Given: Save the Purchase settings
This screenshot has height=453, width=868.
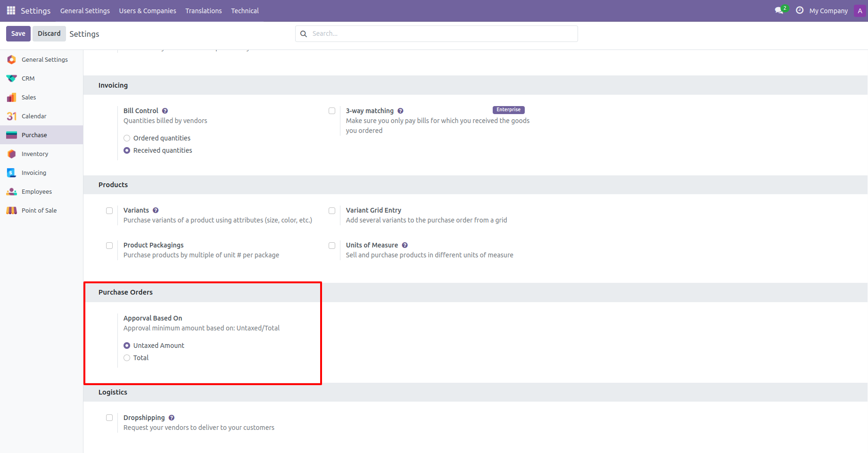Looking at the screenshot, I should (x=18, y=33).
